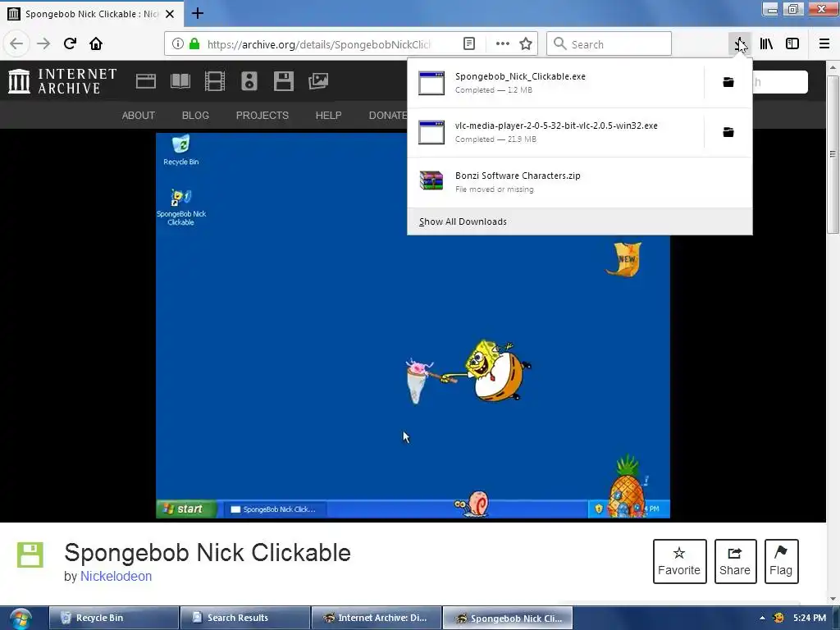The height and width of the screenshot is (630, 840).
Task: Open the PROJECTS nav item
Action: [262, 115]
